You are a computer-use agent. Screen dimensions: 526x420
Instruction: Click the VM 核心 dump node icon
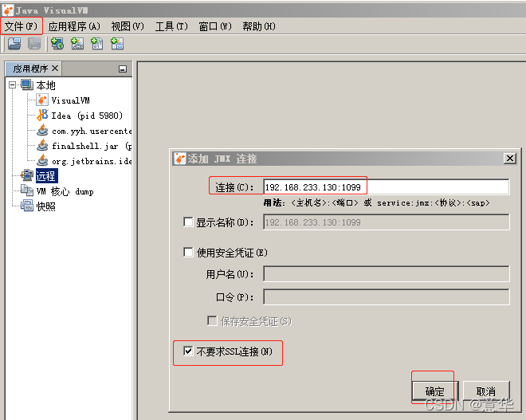[x=27, y=190]
